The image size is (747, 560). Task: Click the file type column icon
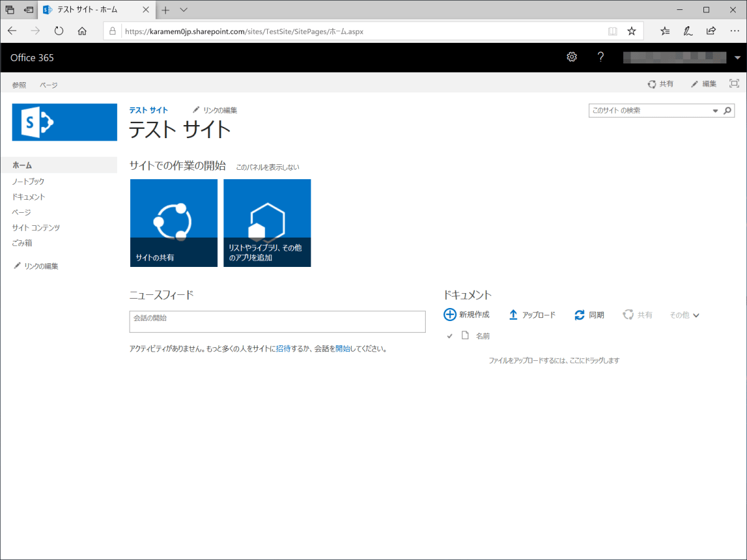[464, 335]
